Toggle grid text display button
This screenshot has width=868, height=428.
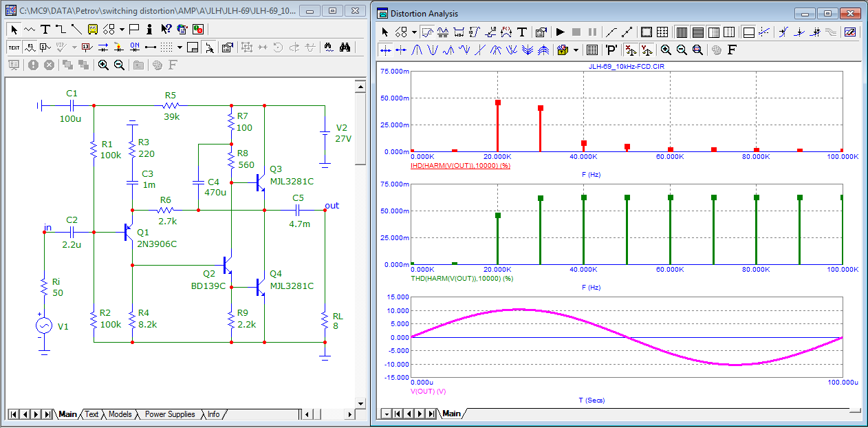point(14,47)
